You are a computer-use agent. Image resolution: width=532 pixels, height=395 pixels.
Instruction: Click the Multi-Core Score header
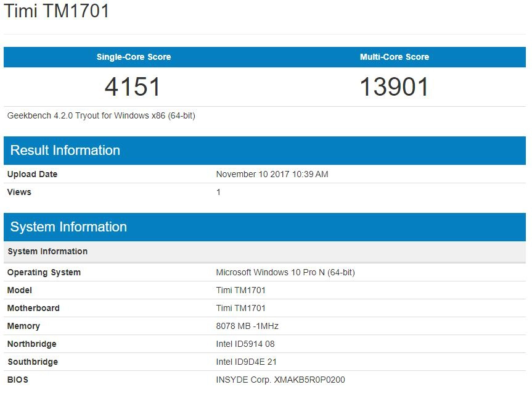[395, 57]
